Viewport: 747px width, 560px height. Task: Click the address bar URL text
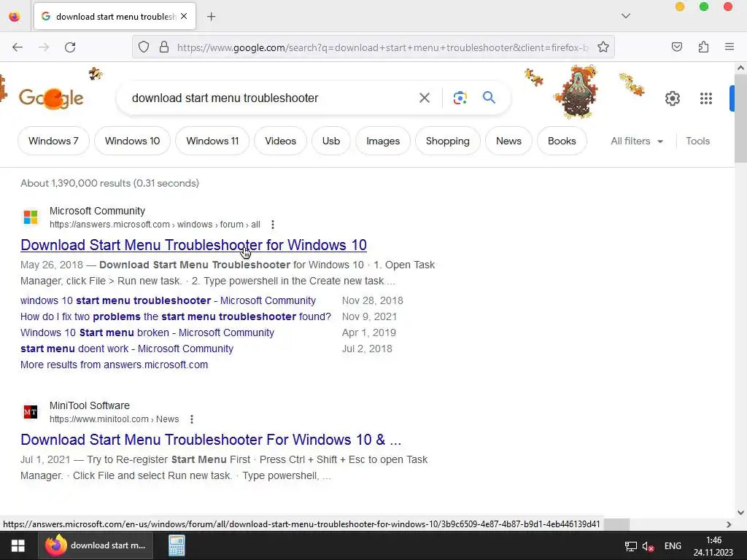pyautogui.click(x=382, y=47)
